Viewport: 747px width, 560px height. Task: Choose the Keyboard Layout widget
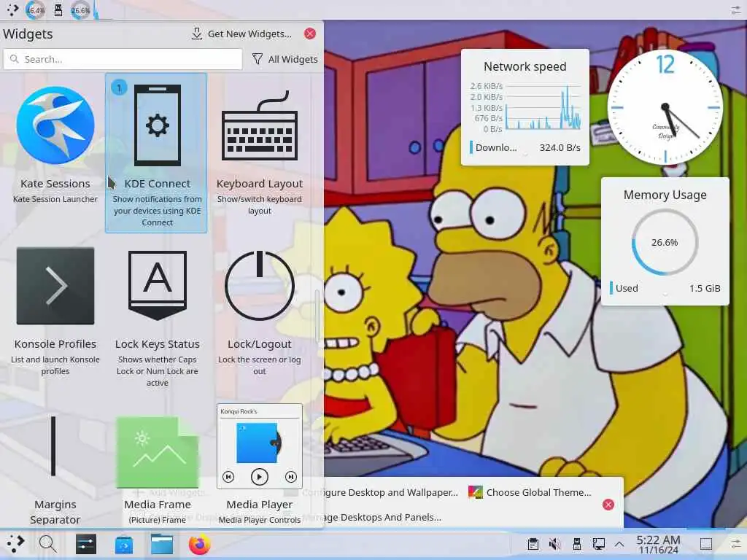pyautogui.click(x=259, y=152)
